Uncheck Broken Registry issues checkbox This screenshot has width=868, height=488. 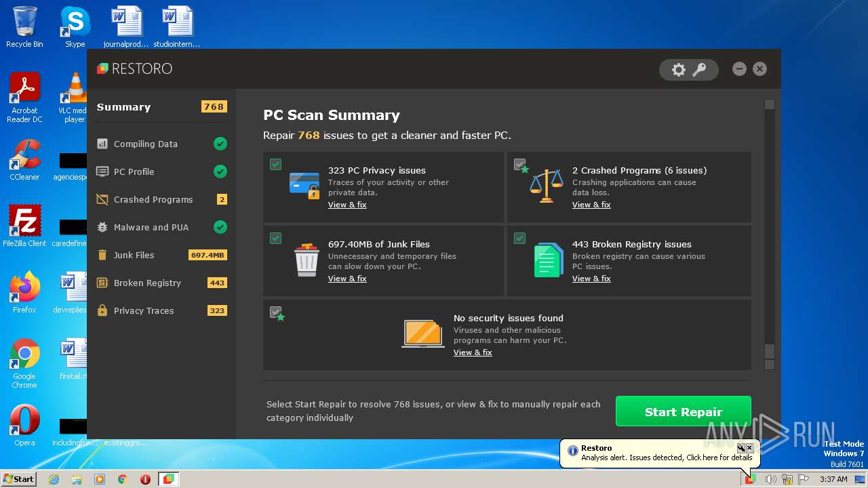[519, 238]
